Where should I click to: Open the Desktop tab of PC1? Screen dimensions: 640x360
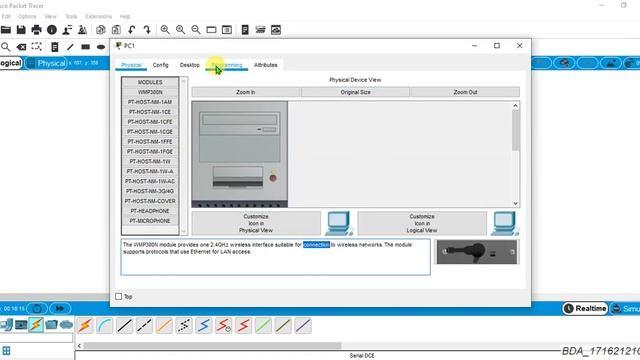pos(190,65)
